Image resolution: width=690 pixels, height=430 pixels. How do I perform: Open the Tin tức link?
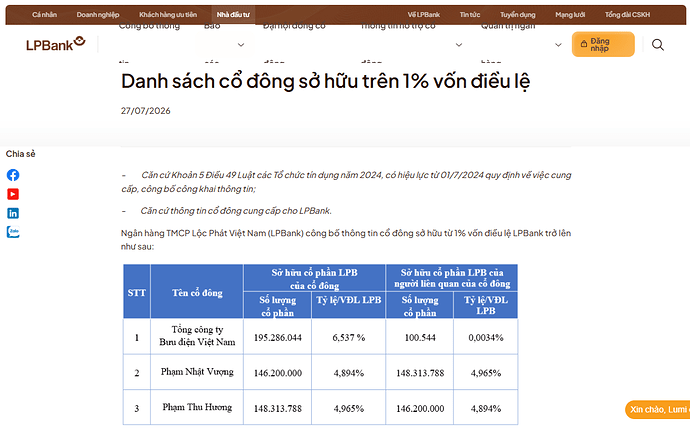coord(470,15)
